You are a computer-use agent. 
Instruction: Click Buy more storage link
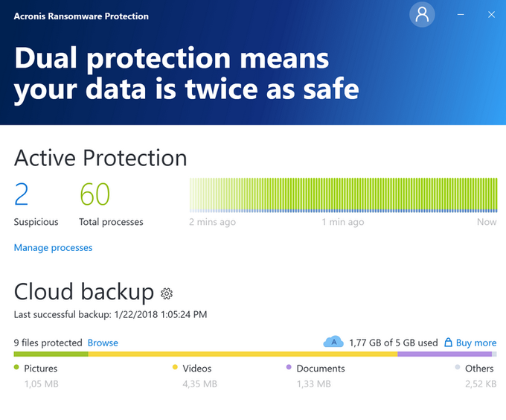475,343
